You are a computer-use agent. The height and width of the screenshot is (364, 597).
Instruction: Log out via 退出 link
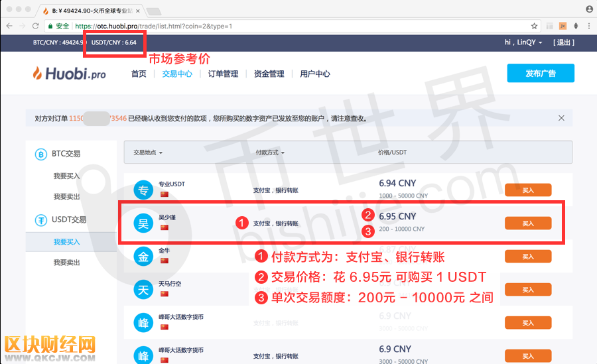coord(564,42)
